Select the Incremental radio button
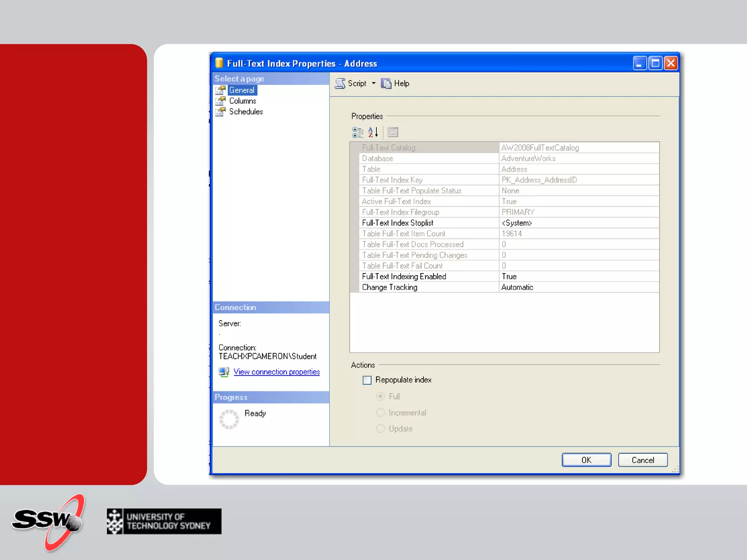The image size is (747, 560). click(x=380, y=413)
